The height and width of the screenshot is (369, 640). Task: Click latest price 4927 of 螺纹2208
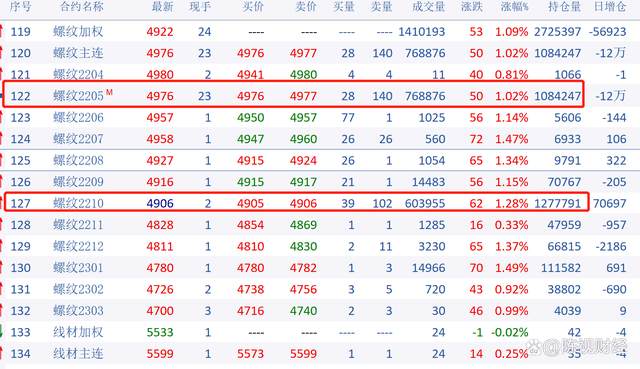[160, 160]
